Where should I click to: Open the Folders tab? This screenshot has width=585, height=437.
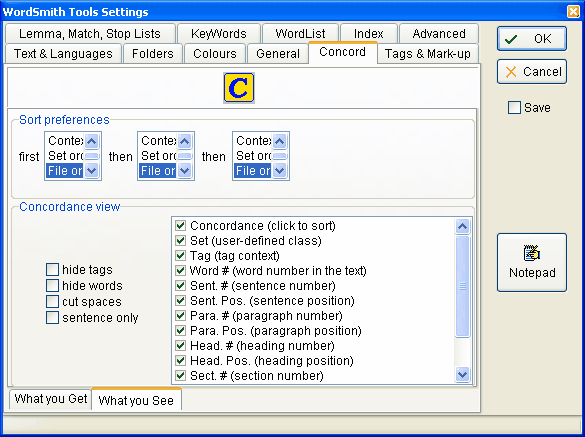tap(153, 54)
